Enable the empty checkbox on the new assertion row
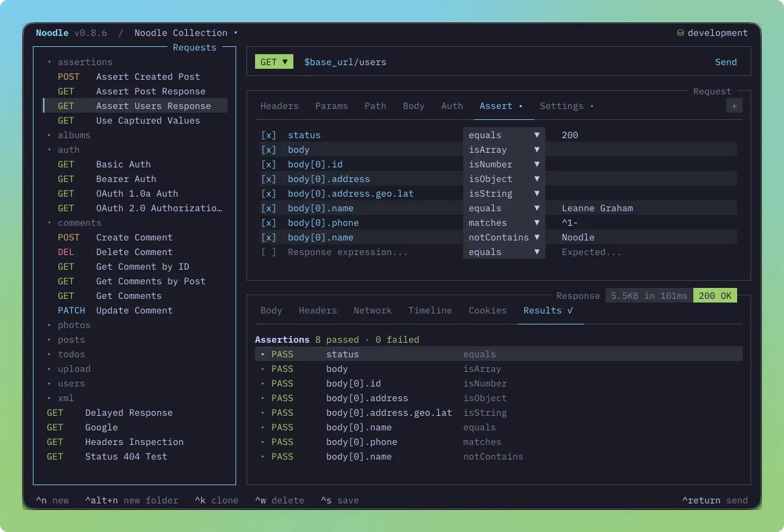The height and width of the screenshot is (532, 784). point(268,252)
